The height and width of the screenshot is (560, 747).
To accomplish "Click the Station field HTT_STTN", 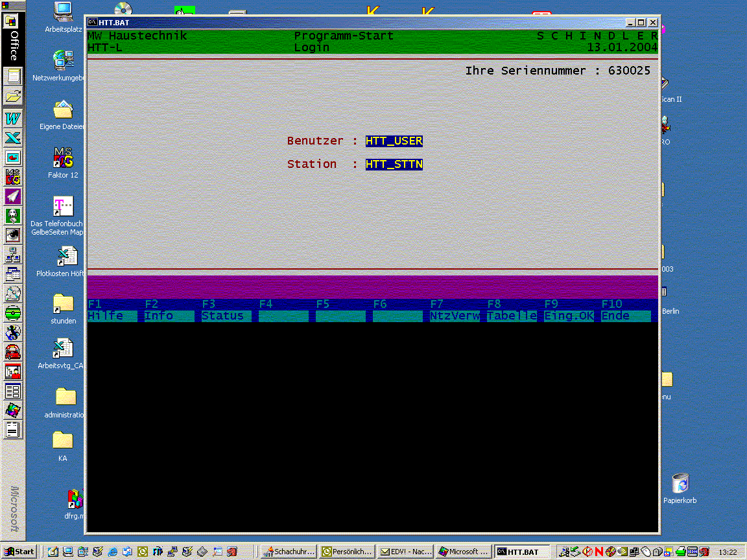I will click(394, 165).
